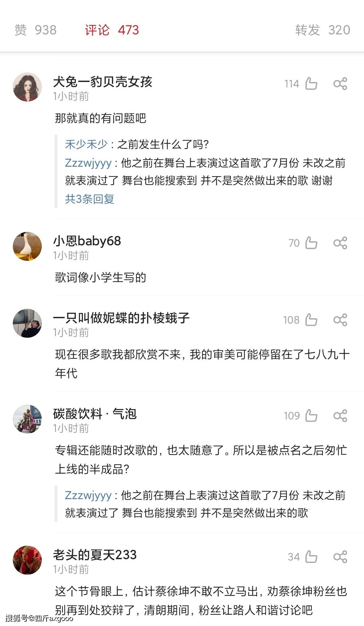The height and width of the screenshot is (626, 364).
Task: Share the comment by 一只叫做妮蝶的扑棱蛾子
Action: (340, 320)
